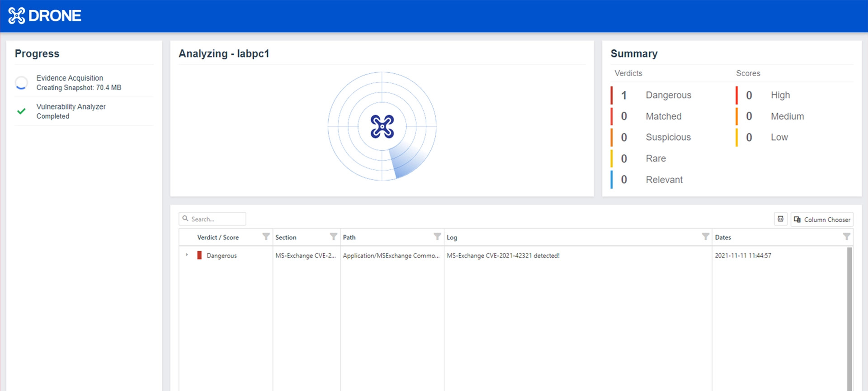Expand the Dangerous result row

pos(187,255)
